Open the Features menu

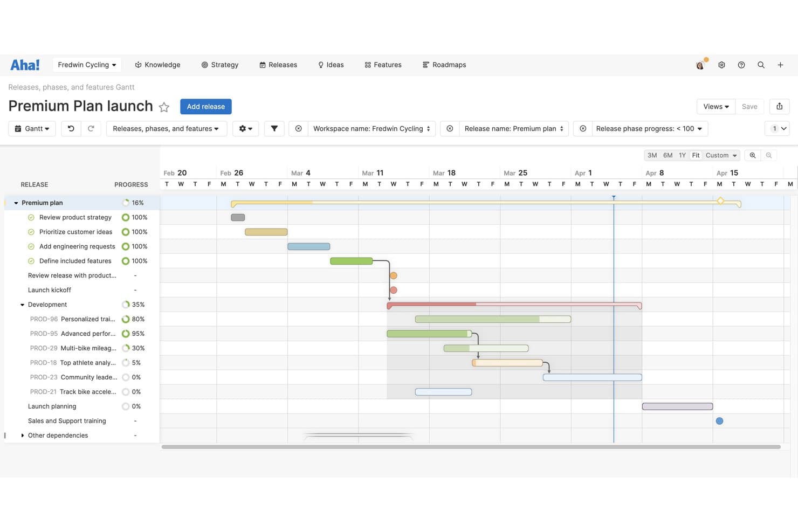[383, 65]
